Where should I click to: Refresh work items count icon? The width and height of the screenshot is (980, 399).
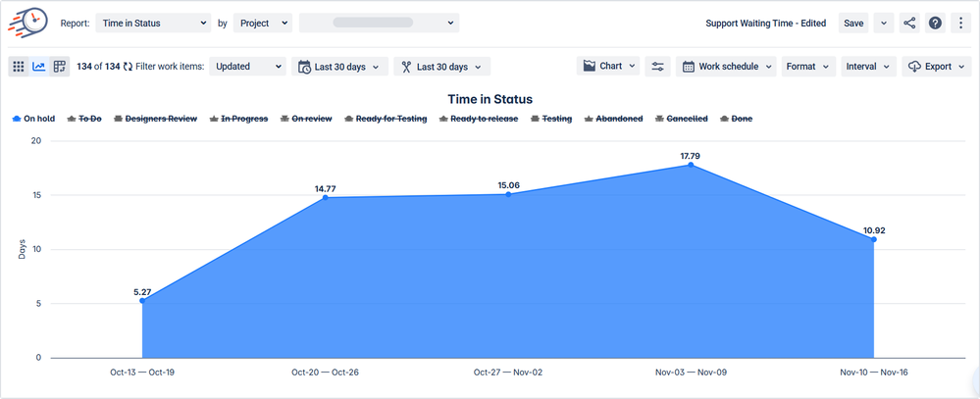[x=129, y=67]
